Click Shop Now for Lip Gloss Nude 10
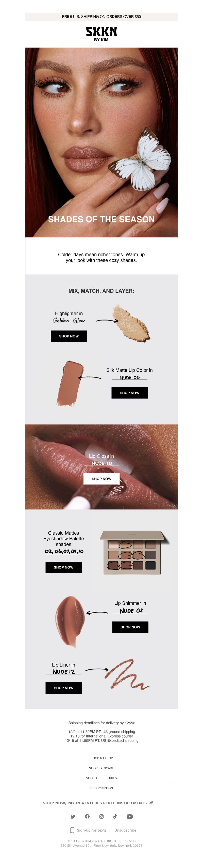Viewport: 203px width, 868px height. tap(101, 478)
